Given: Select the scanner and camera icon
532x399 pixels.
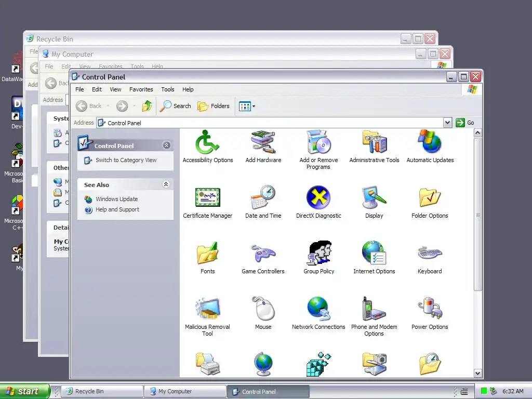Looking at the screenshot, I should pos(374,364).
